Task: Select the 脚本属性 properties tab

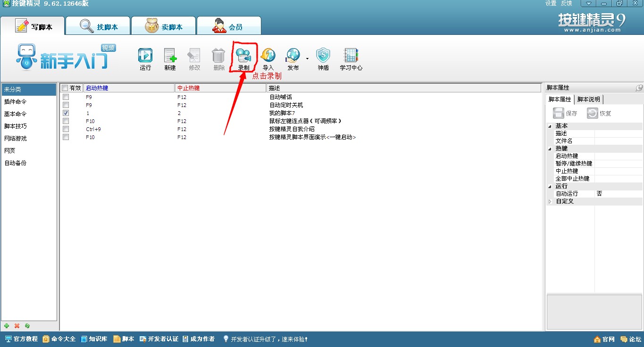Action: 560,99
